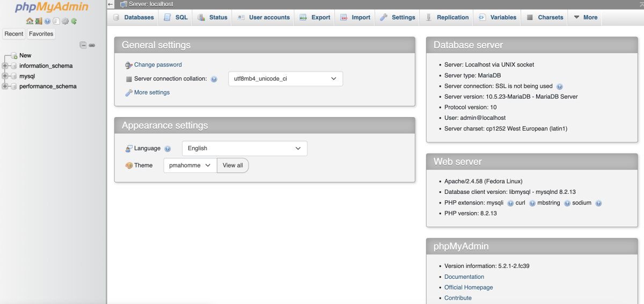Click the Language flag icon

tap(129, 149)
